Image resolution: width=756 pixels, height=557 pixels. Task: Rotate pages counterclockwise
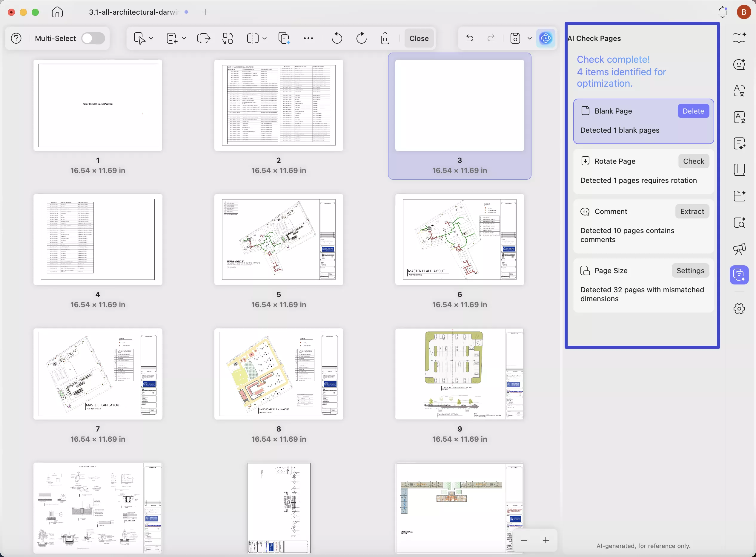coord(336,39)
